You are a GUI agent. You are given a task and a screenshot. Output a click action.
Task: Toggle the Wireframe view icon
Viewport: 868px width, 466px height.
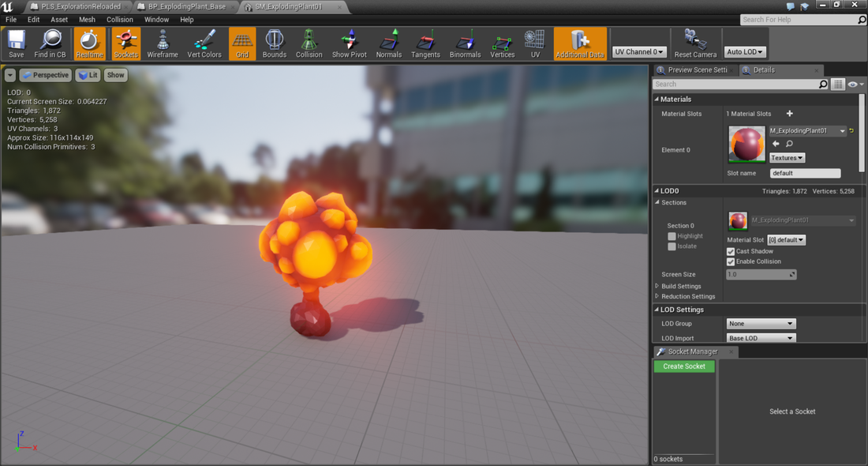click(x=163, y=44)
